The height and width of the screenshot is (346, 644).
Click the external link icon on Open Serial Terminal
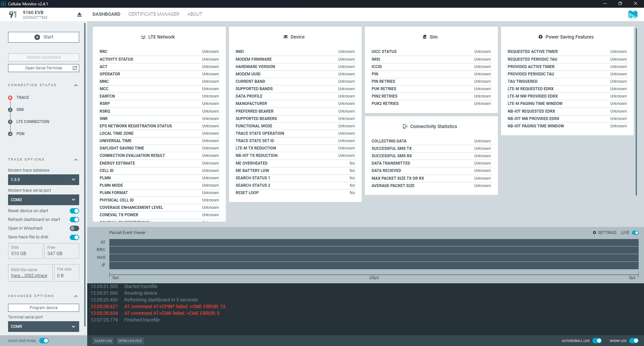[x=75, y=68]
